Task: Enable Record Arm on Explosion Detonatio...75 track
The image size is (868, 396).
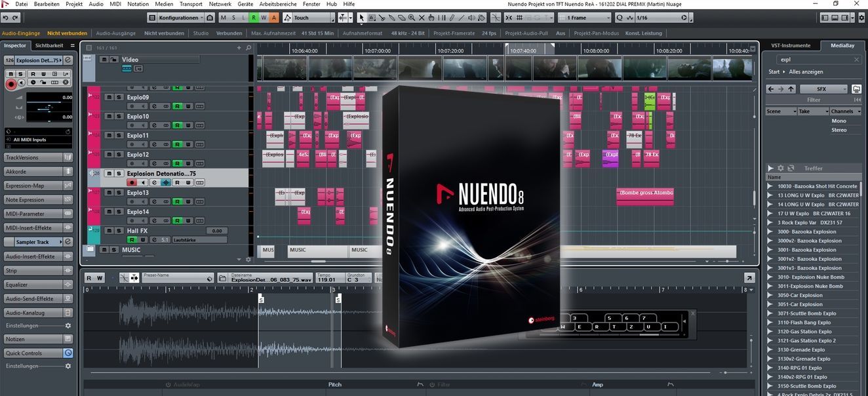Action: [x=131, y=182]
